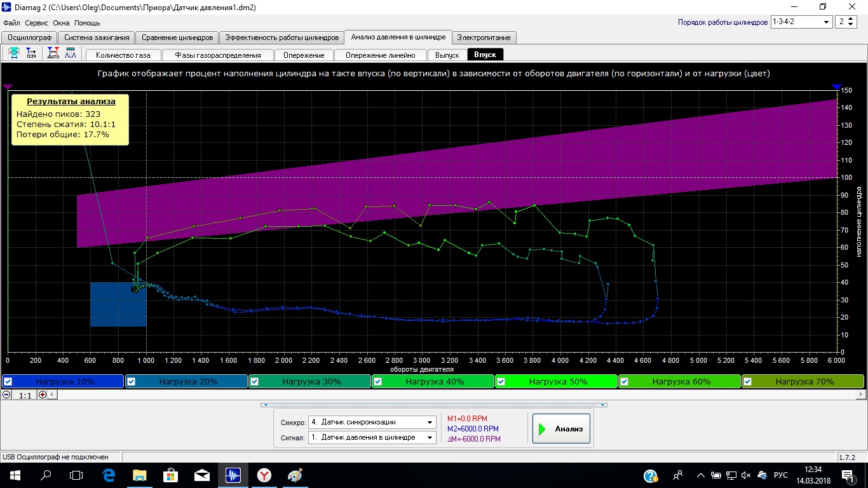Toggle the Нагрузка 10% checkbox
Viewport: 868px width, 488px height.
[8, 381]
